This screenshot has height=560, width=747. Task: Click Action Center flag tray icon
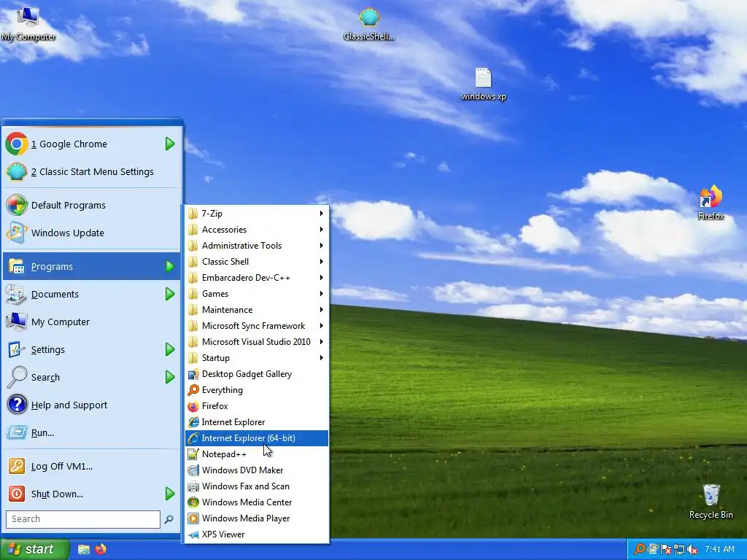[x=666, y=550]
